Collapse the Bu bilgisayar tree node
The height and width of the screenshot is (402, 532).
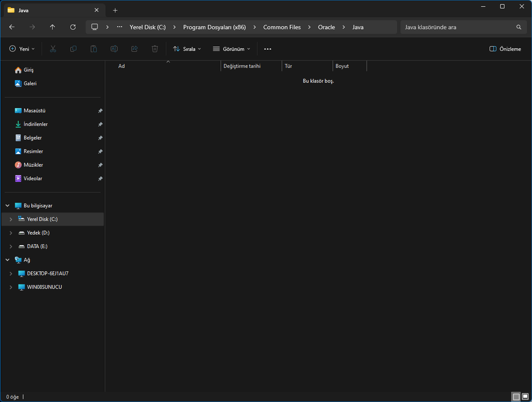[7, 206]
